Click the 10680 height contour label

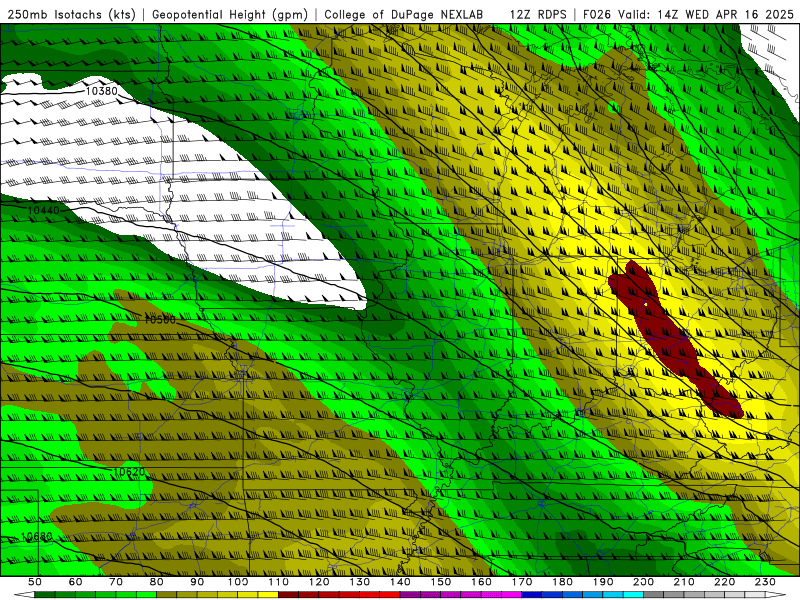click(x=37, y=537)
